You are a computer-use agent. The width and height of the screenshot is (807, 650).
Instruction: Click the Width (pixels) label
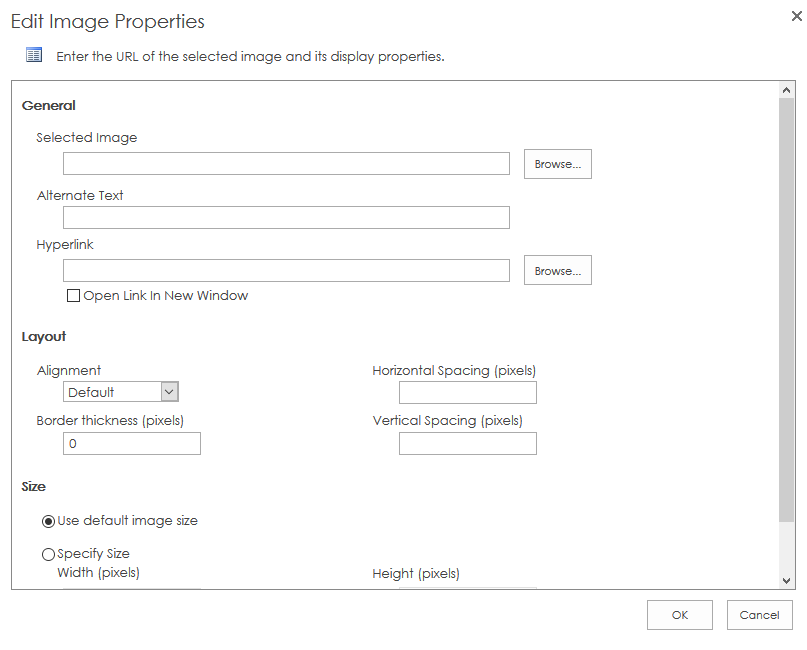tap(98, 573)
